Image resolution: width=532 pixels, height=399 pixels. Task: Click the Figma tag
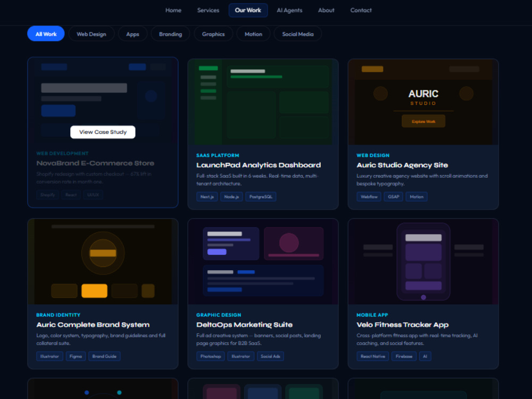point(76,356)
